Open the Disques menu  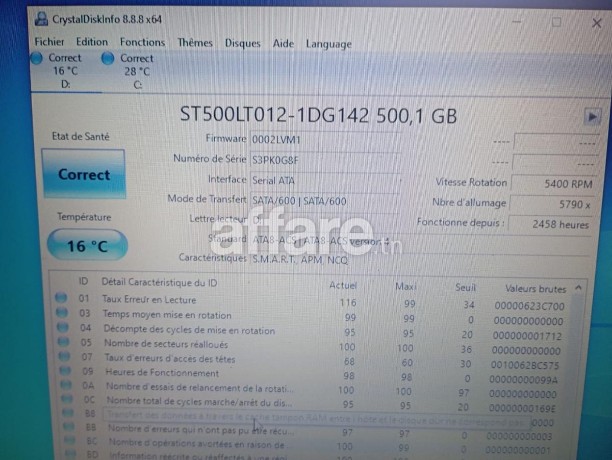coord(242,43)
